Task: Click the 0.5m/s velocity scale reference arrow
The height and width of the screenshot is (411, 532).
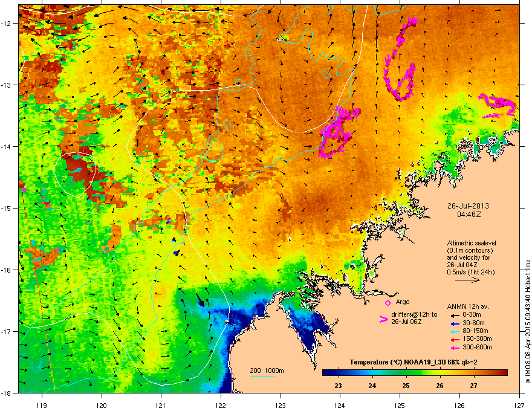Action: [x=467, y=280]
